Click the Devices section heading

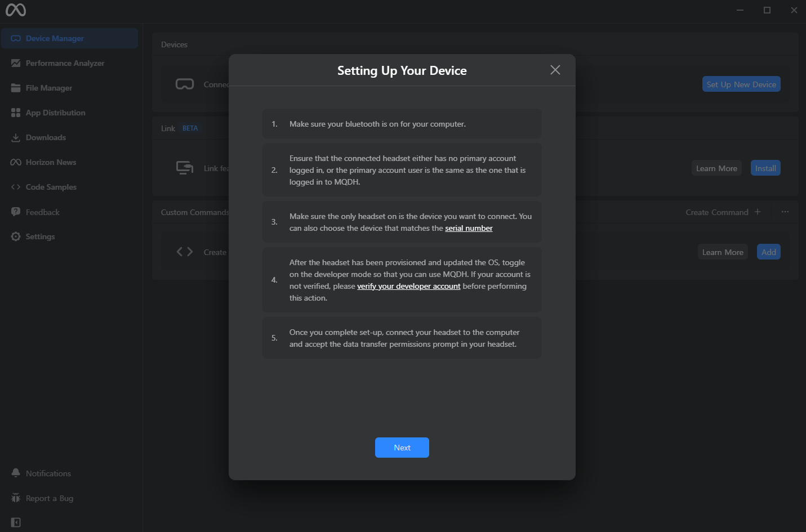174,44
